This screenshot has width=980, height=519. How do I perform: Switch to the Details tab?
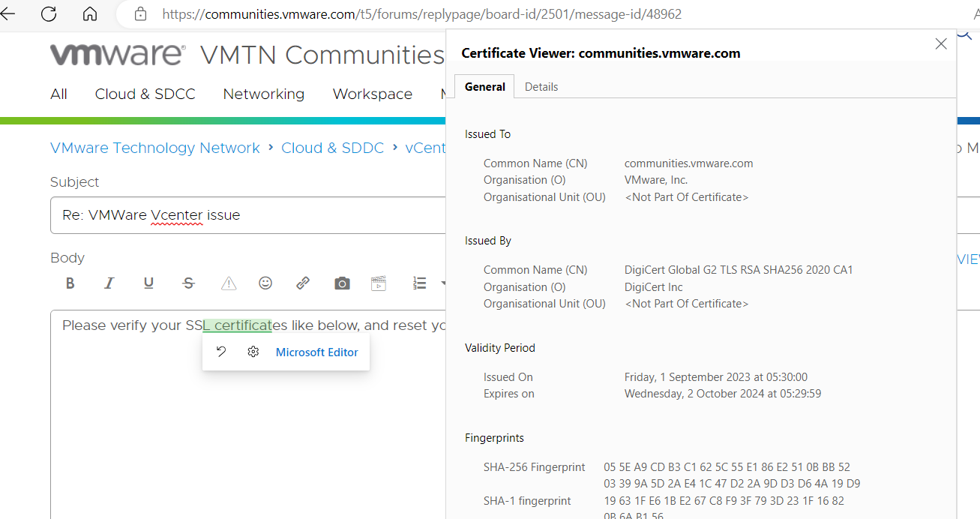pyautogui.click(x=541, y=86)
